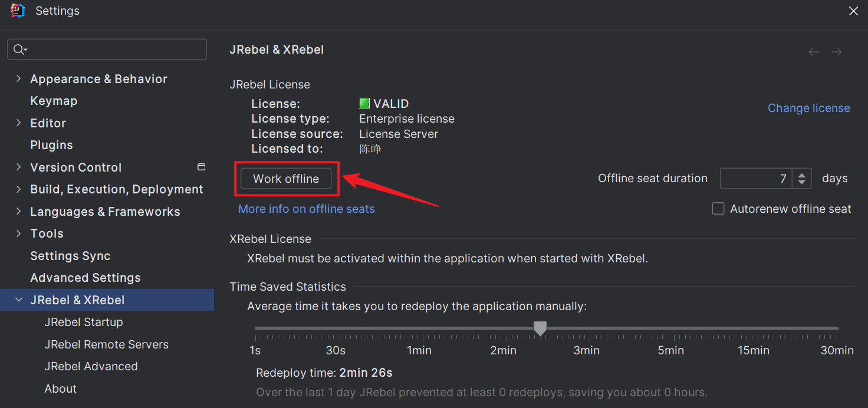Open the JRebel Startup settings page

84,322
